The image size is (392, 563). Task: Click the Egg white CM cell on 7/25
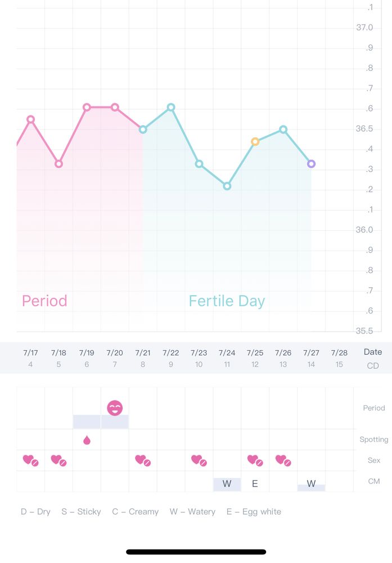[255, 484]
